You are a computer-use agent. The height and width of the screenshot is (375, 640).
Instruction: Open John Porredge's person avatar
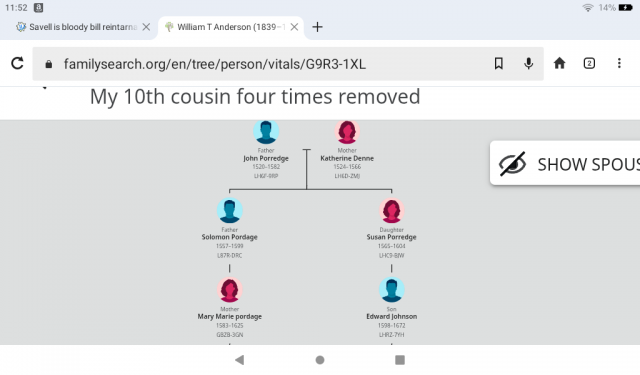click(x=266, y=131)
